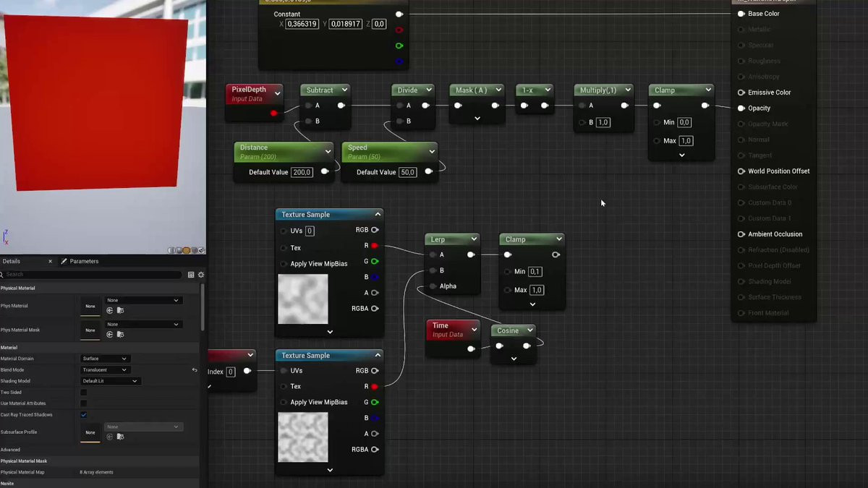Click the Time node output pin
Image resolution: width=868 pixels, height=488 pixels.
pyautogui.click(x=471, y=348)
